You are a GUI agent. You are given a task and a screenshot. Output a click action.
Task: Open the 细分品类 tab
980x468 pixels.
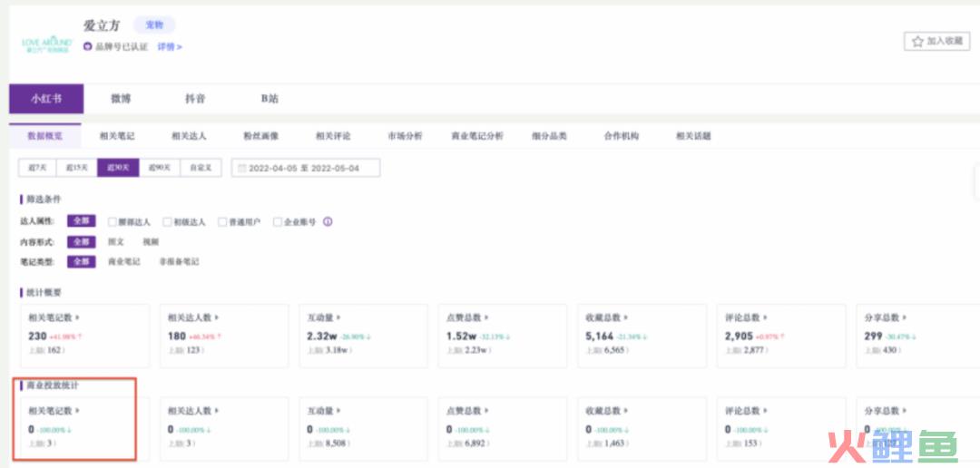point(549,135)
